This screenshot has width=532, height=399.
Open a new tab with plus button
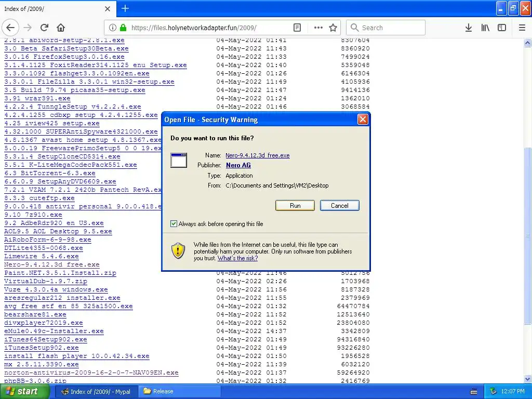click(125, 8)
